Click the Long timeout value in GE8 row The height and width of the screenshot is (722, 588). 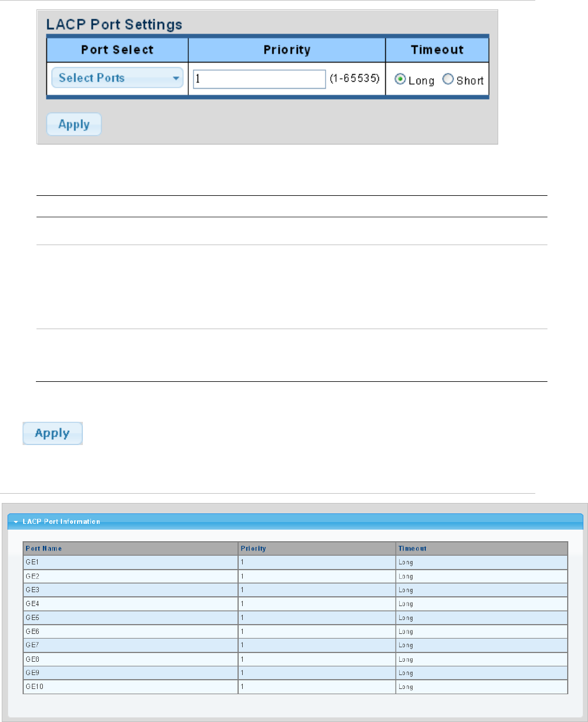(x=406, y=659)
